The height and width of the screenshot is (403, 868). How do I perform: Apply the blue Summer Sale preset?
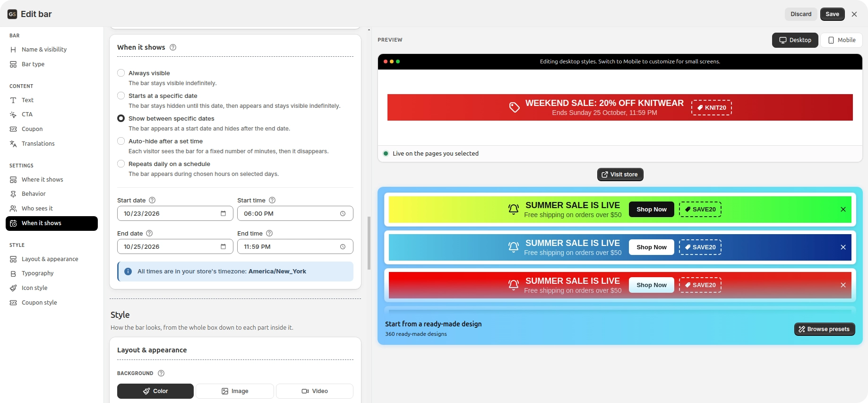(x=620, y=247)
